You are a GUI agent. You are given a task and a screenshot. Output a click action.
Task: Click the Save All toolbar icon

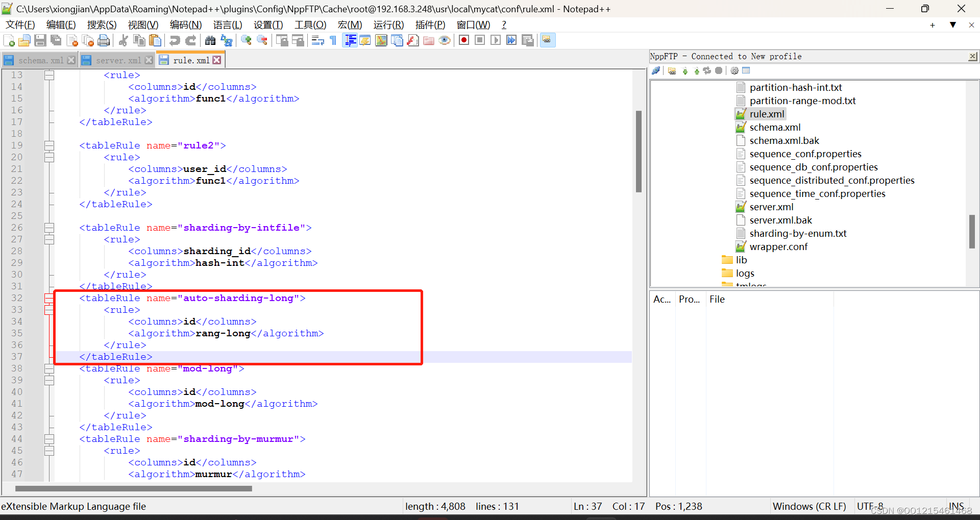point(56,40)
